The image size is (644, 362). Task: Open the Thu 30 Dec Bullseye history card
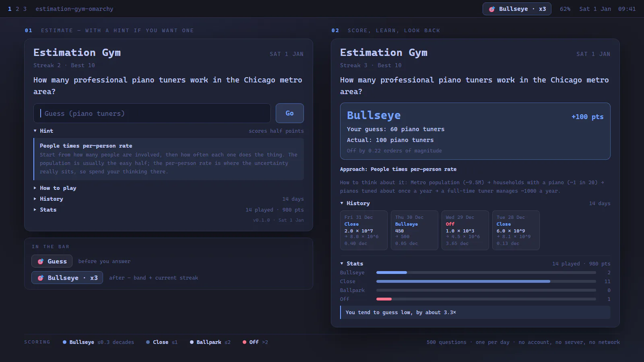(x=415, y=230)
